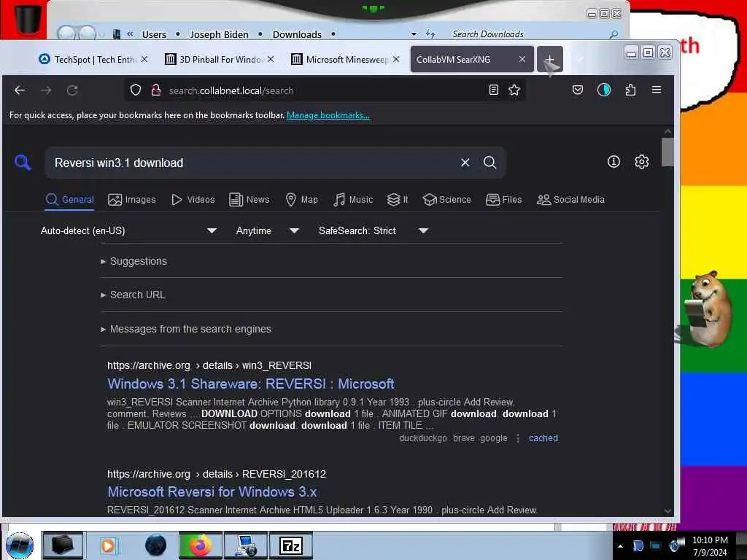Open Windows 3.1 Shareware: REVERSI result
The image size is (747, 560).
tap(251, 384)
